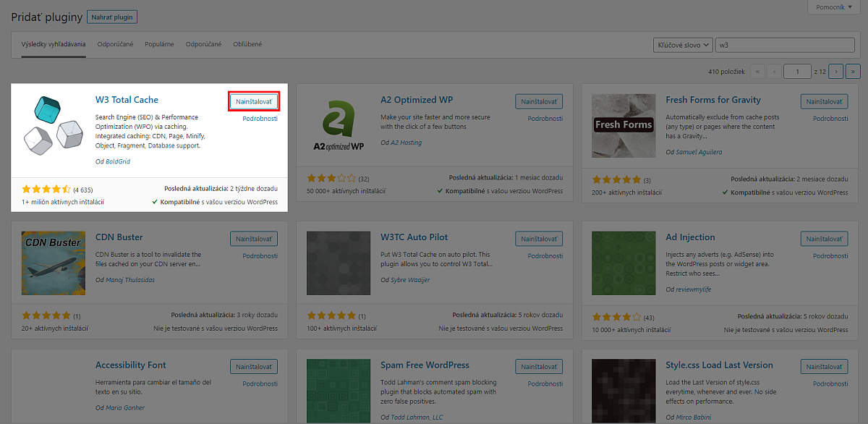Switch to the Výsledky vyhľadávania tab

coord(54,44)
